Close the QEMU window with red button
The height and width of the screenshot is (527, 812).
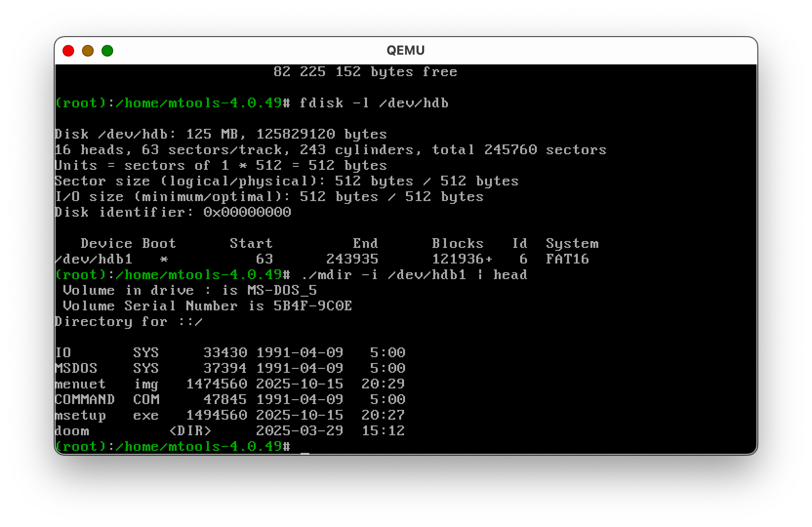[x=68, y=51]
